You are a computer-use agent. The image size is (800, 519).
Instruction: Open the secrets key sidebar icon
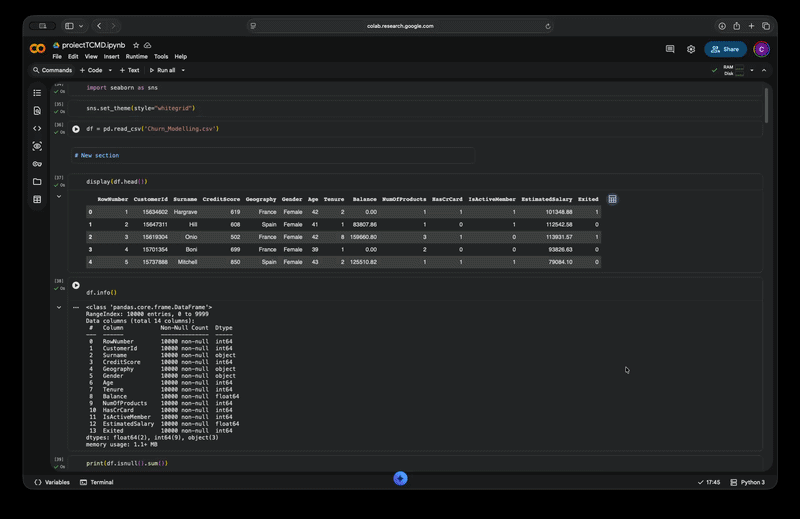37,164
